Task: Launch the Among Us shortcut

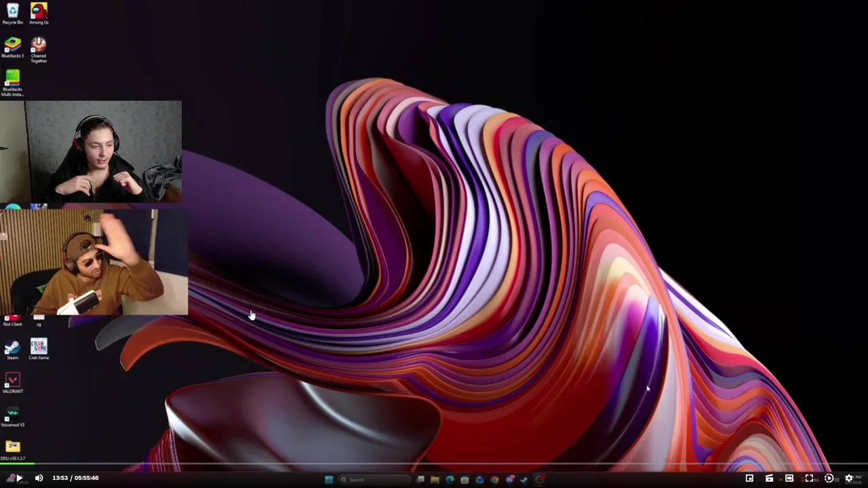Action: tap(39, 13)
